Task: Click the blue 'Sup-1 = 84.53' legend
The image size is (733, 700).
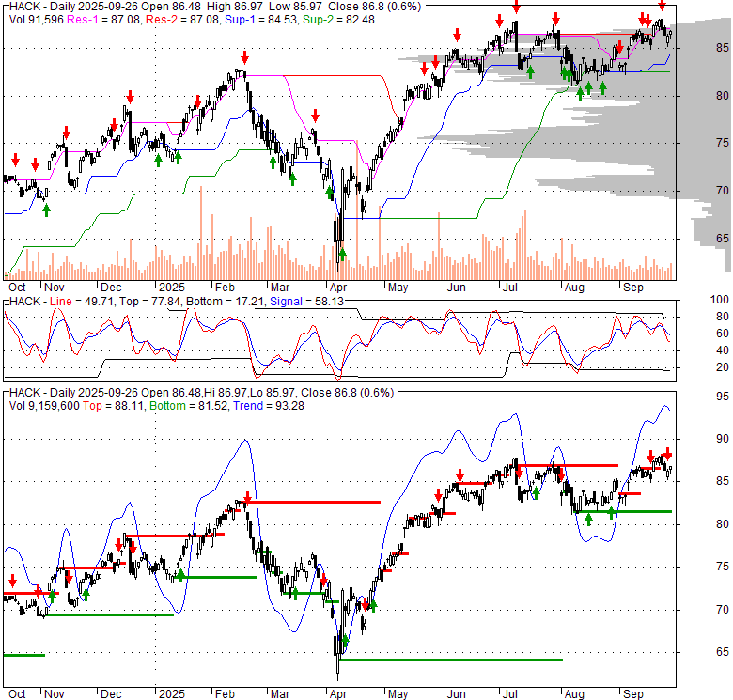Action: (261, 20)
